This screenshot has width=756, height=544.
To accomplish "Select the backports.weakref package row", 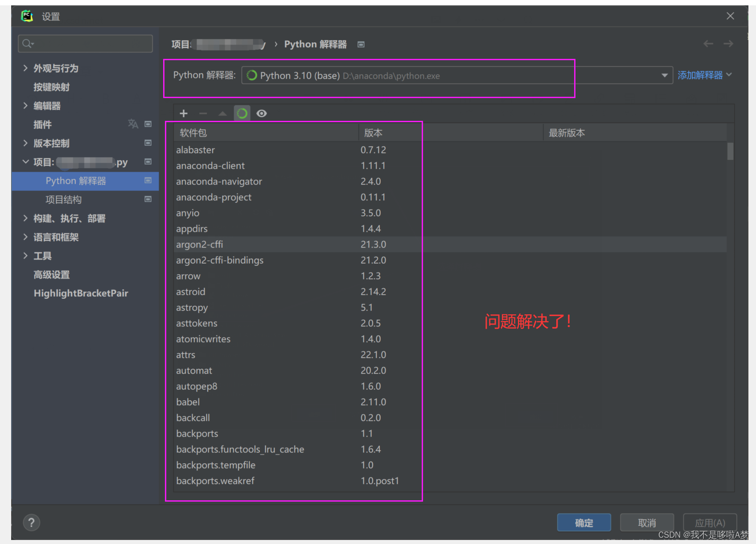I will (450, 481).
